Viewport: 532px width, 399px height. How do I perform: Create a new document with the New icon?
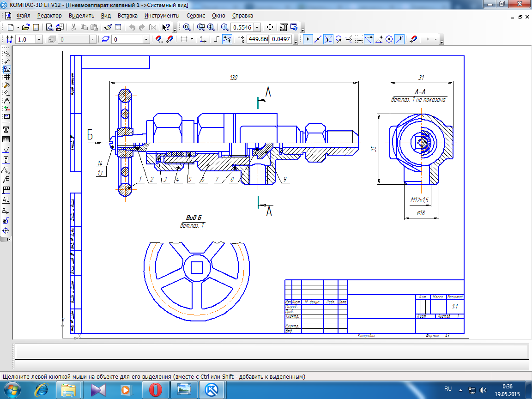(11, 27)
